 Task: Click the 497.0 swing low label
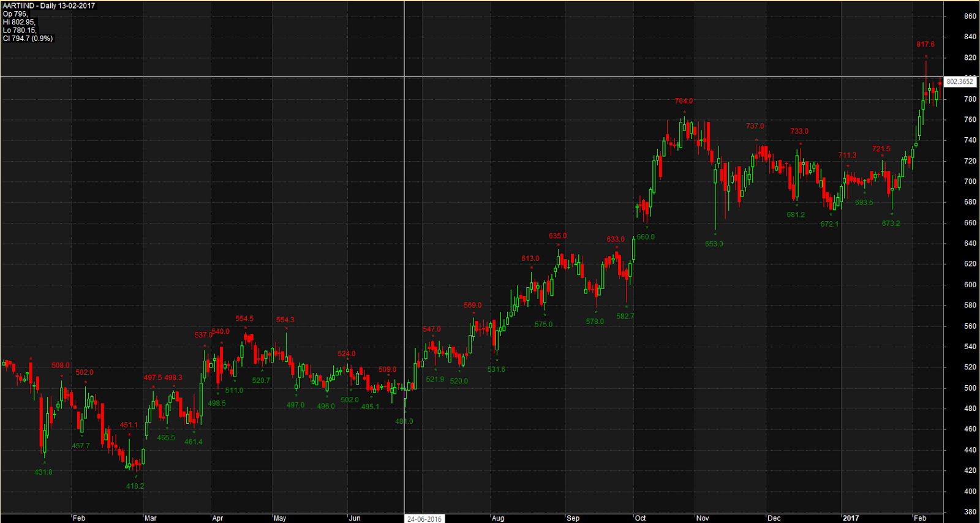click(x=296, y=405)
